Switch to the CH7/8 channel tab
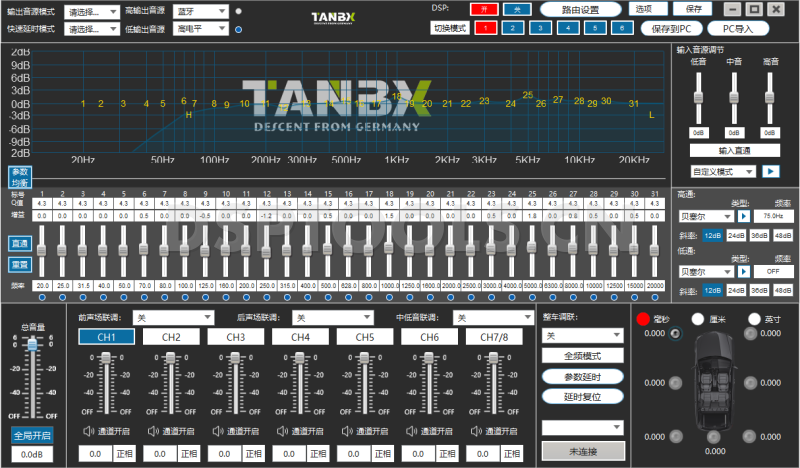Viewport: 800px width, 468px height. 494,337
